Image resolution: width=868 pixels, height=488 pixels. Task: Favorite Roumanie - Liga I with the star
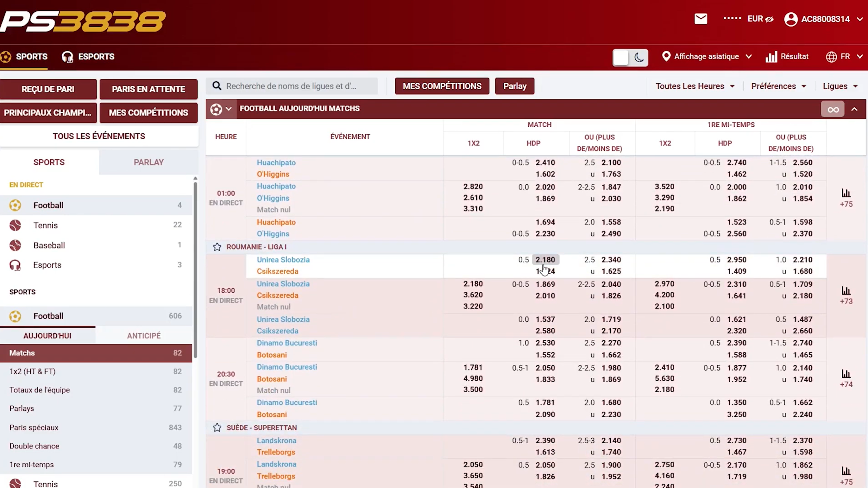point(217,247)
